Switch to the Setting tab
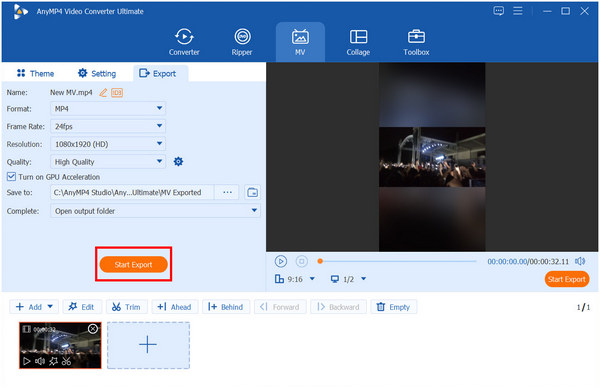 click(97, 73)
